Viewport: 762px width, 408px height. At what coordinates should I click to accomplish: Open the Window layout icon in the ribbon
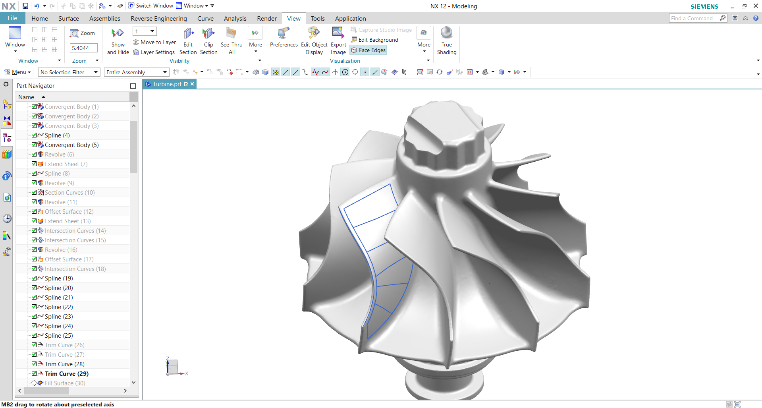point(15,34)
